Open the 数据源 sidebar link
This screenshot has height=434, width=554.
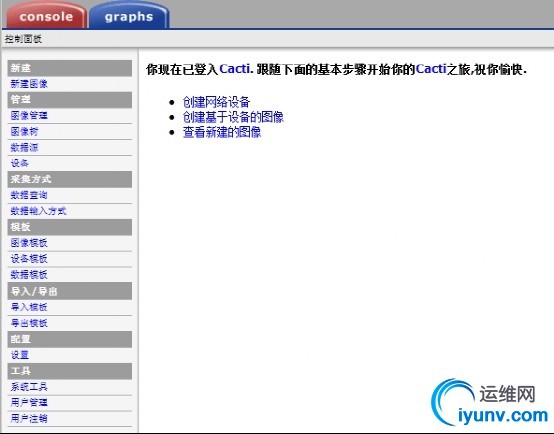coord(24,147)
